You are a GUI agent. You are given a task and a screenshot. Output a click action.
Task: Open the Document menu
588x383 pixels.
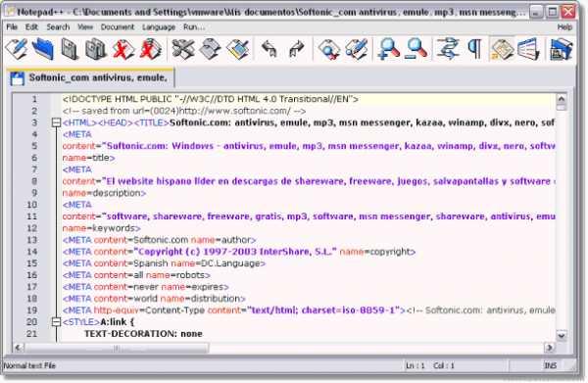[118, 27]
